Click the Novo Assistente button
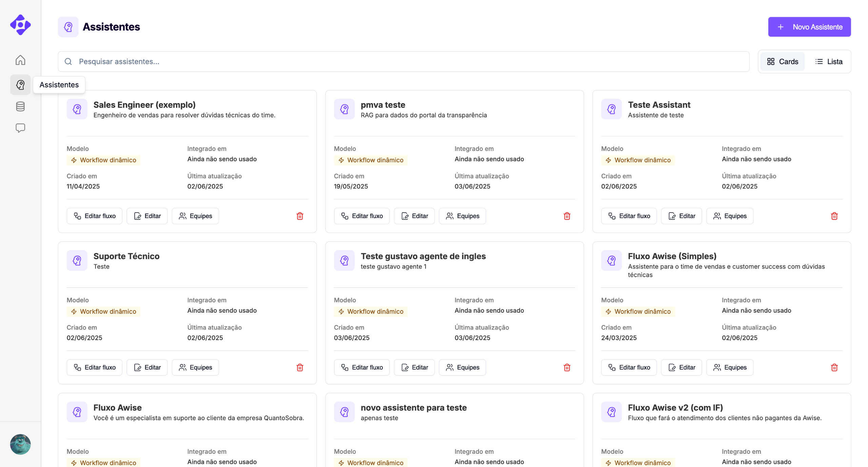 click(809, 27)
